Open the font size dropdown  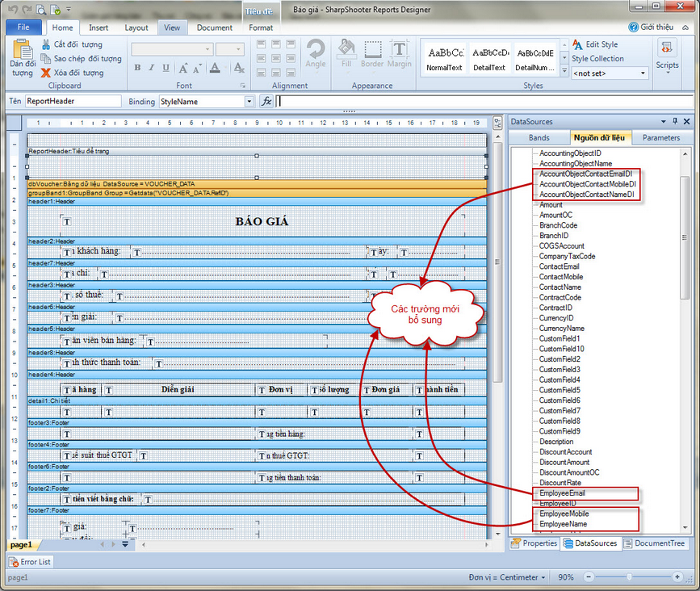point(238,49)
